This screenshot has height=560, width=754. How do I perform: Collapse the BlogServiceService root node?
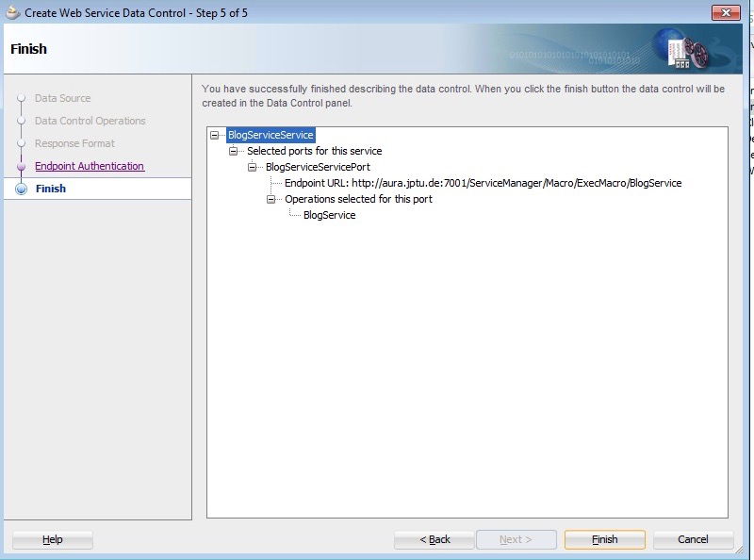[x=215, y=136]
